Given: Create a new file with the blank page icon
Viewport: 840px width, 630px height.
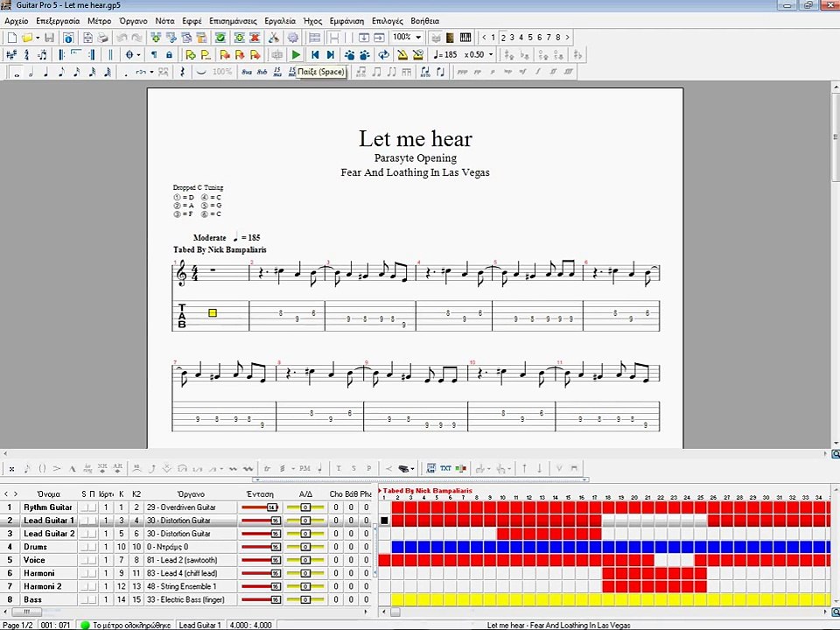Looking at the screenshot, I should coord(11,38).
